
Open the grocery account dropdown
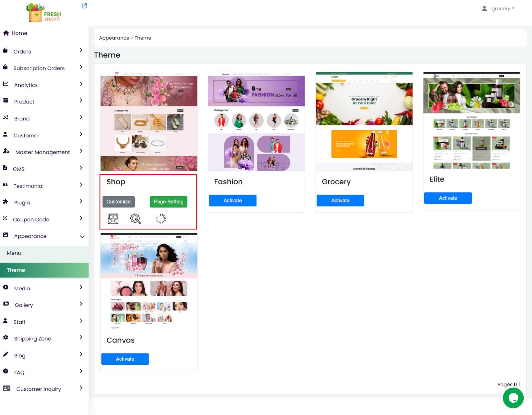coord(502,9)
